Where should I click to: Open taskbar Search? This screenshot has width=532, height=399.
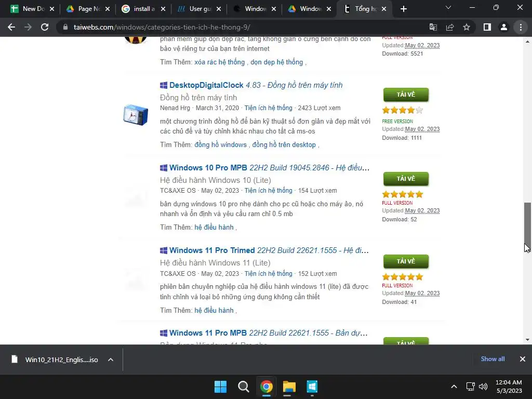click(244, 387)
